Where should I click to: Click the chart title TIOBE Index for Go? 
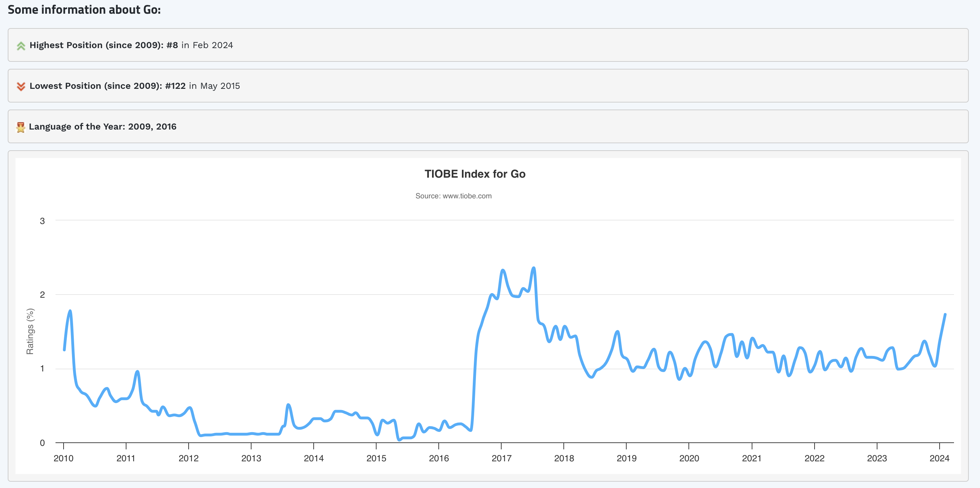tap(475, 174)
